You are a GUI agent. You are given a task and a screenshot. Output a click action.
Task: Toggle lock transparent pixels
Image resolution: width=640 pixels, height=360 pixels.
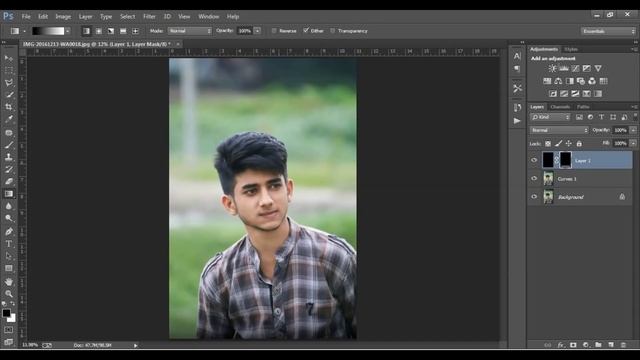click(x=548, y=144)
